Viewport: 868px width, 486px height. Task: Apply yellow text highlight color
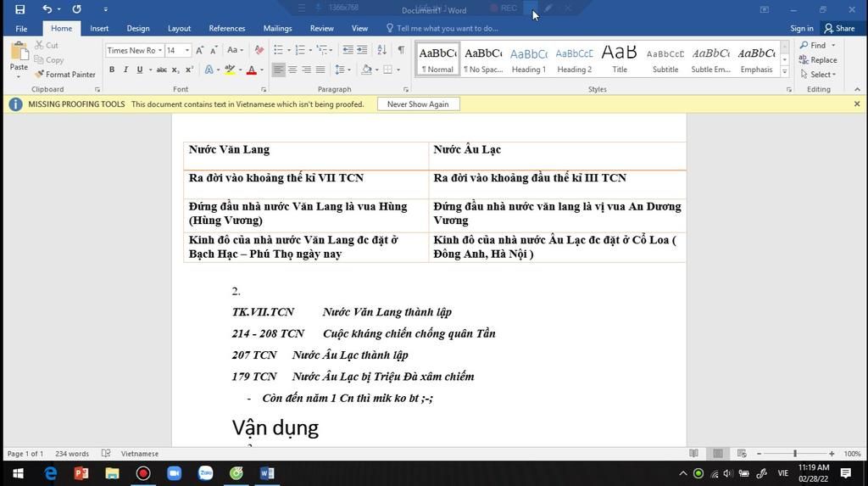click(230, 70)
